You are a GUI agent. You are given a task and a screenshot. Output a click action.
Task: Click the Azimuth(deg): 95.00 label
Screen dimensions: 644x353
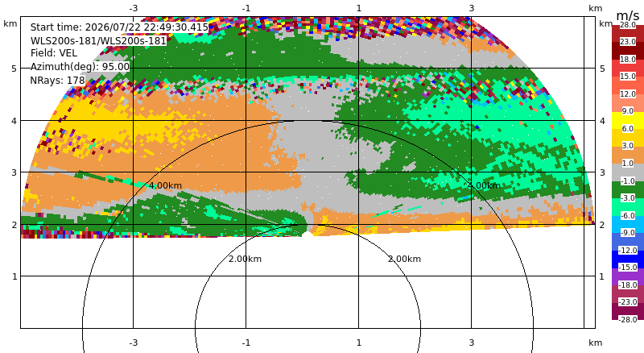80,67
